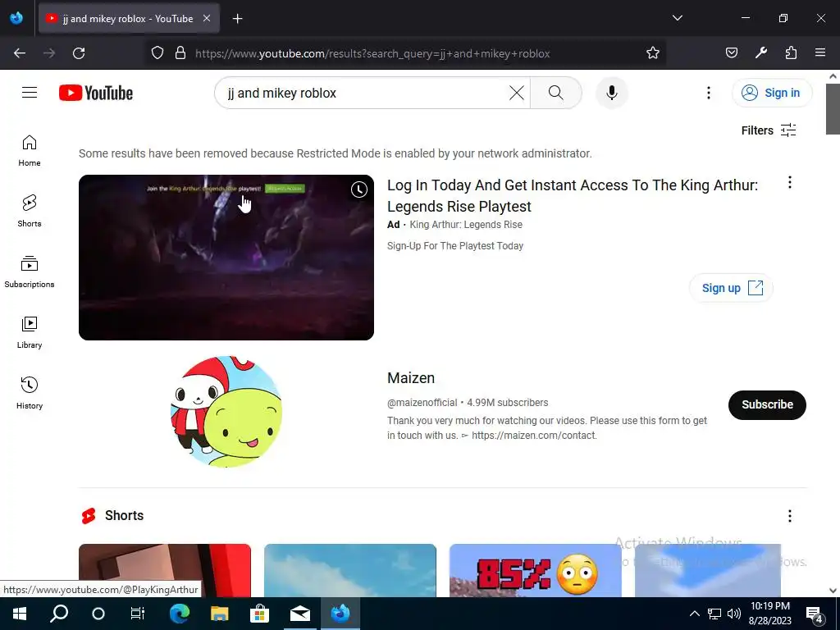Open Shorts in the sidebar

30,211
